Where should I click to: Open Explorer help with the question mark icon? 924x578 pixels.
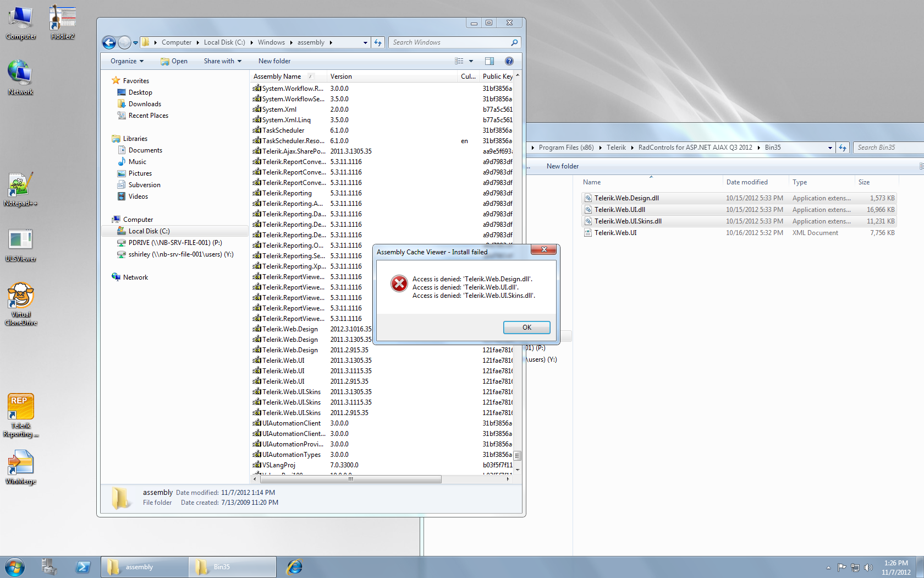[x=509, y=61]
